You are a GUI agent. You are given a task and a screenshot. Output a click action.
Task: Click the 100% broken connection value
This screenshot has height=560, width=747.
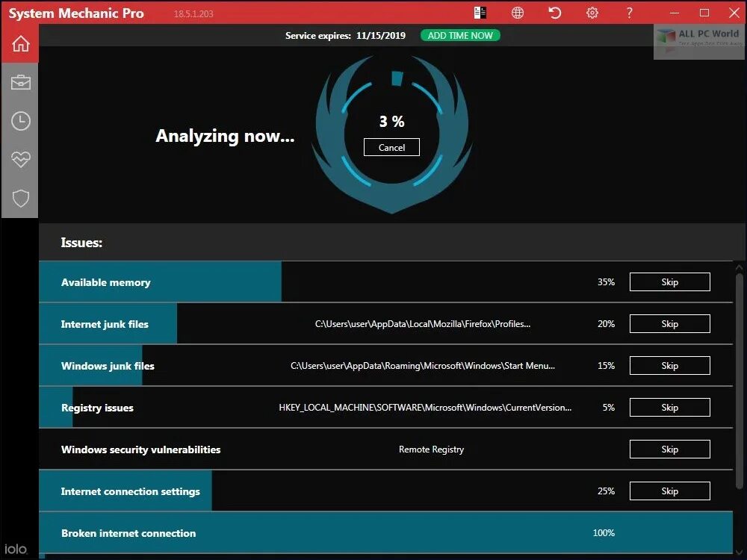click(x=604, y=533)
